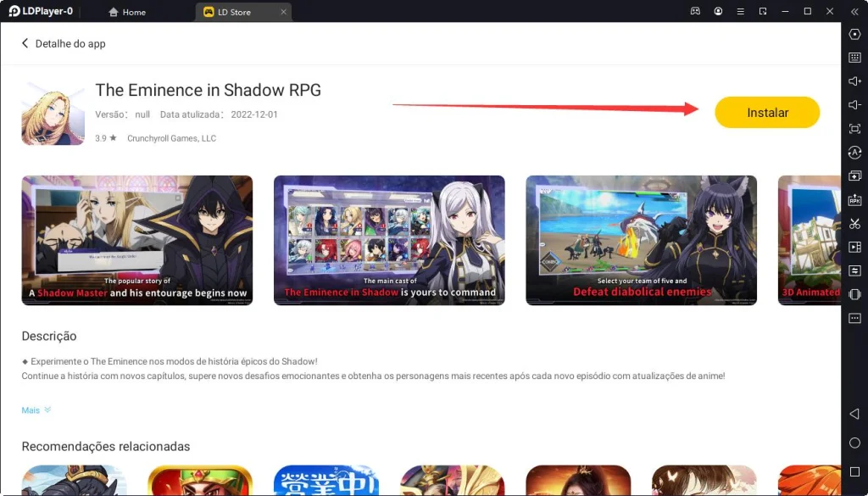This screenshot has width=868, height=496.
Task: Open 3D Animated screenshot thumbnail
Action: pyautogui.click(x=810, y=240)
